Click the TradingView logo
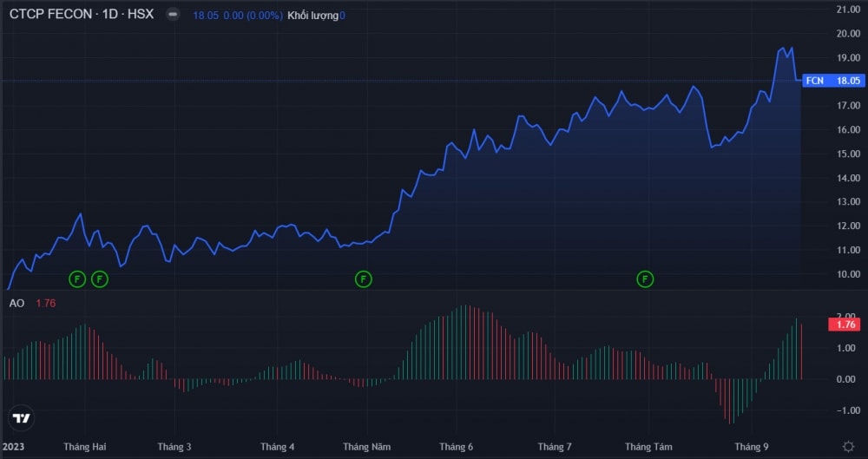The image size is (868, 459). click(22, 418)
